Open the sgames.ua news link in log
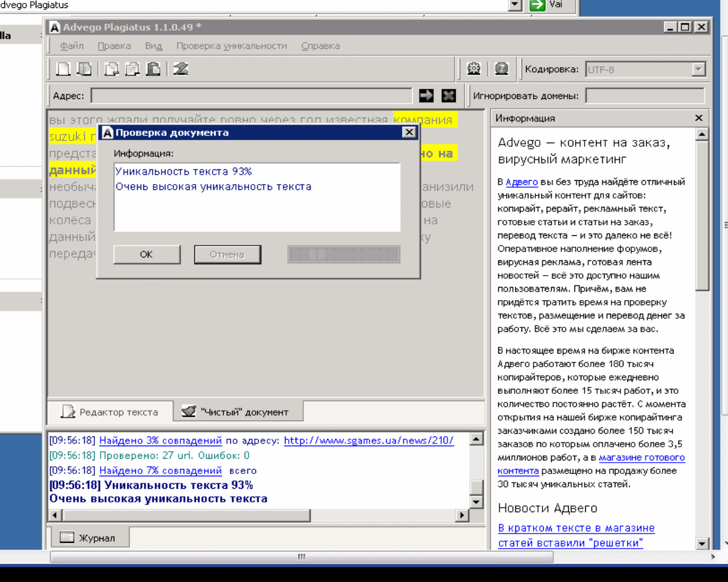 [369, 440]
